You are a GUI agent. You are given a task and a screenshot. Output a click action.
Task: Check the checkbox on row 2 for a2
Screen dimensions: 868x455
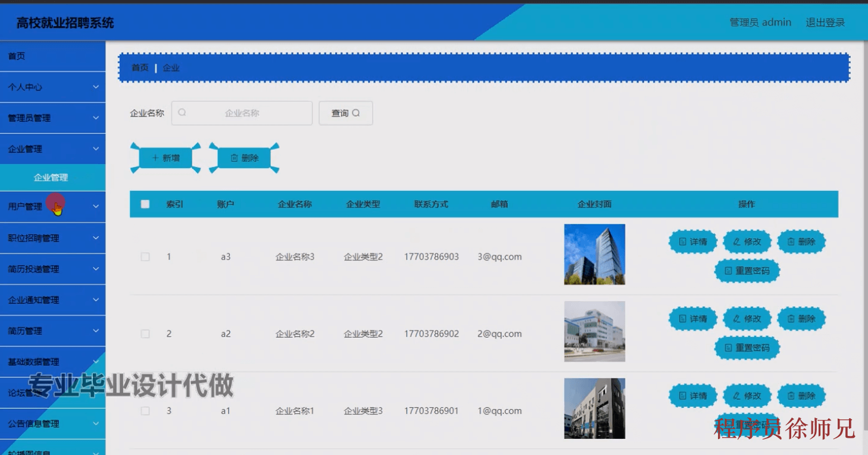pyautogui.click(x=145, y=334)
